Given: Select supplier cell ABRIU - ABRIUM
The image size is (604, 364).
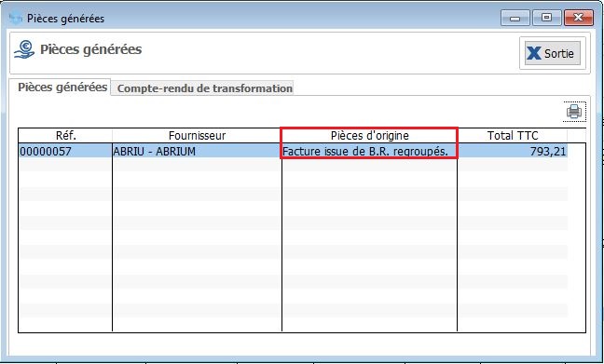Looking at the screenshot, I should click(x=197, y=151).
